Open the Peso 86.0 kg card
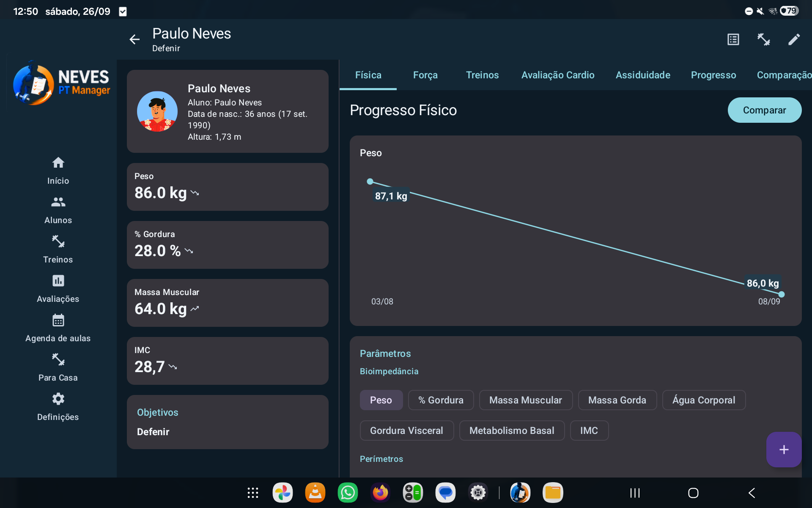The image size is (812, 508). (228, 187)
